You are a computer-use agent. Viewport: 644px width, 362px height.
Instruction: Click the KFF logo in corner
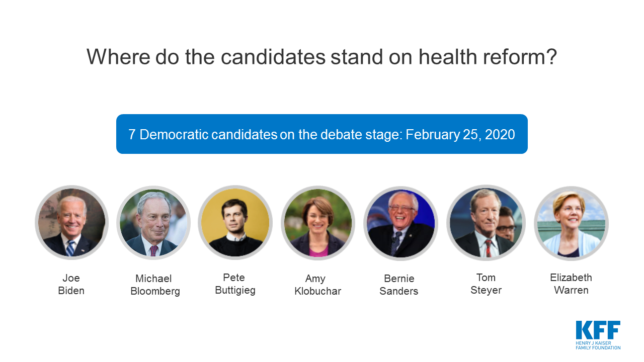click(x=598, y=335)
